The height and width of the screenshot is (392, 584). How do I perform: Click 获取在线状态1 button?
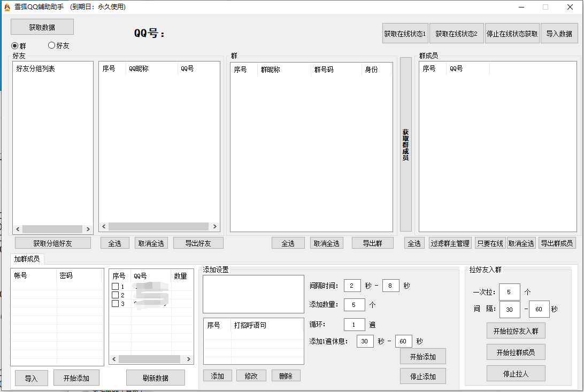pyautogui.click(x=405, y=34)
